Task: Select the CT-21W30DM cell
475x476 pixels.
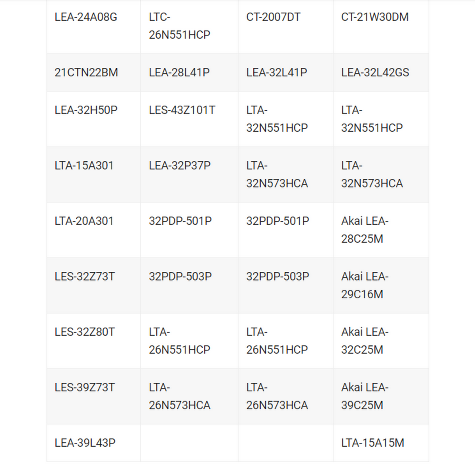Action: pos(374,17)
